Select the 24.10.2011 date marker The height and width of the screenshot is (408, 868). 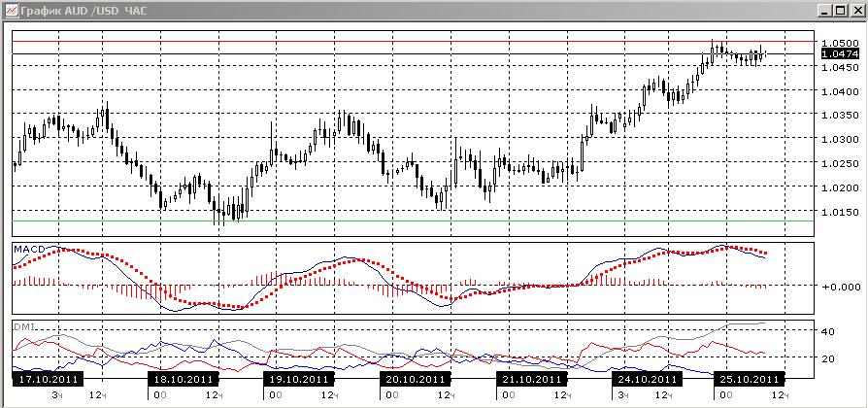coord(648,380)
